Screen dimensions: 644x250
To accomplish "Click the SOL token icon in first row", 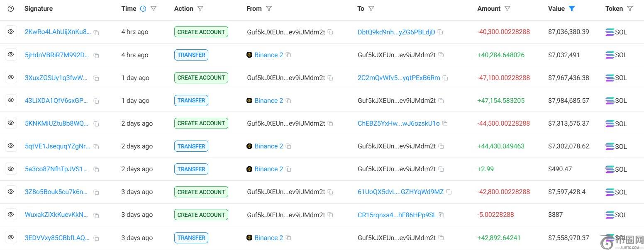I will tap(610, 32).
